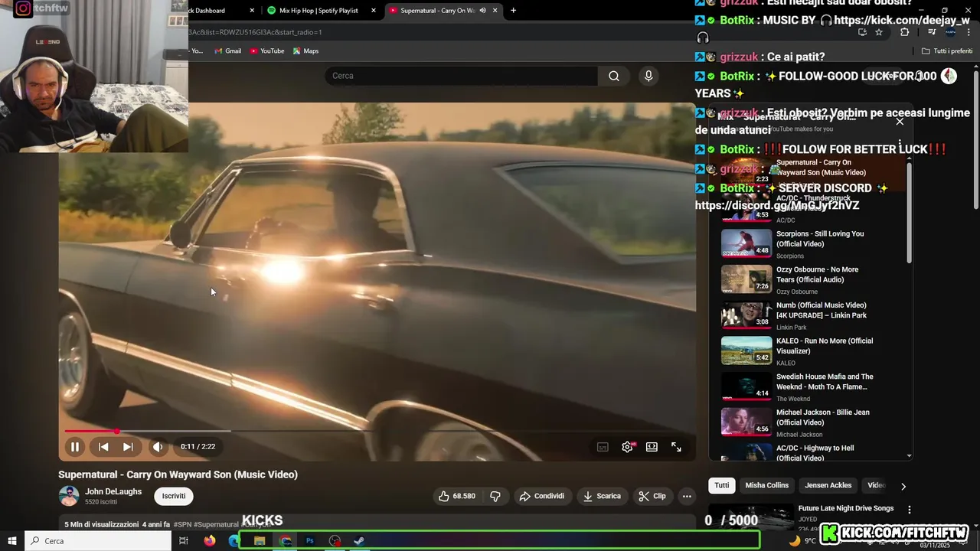Bookmark this page with the star icon
Image resolution: width=980 pixels, height=551 pixels.
tap(879, 32)
